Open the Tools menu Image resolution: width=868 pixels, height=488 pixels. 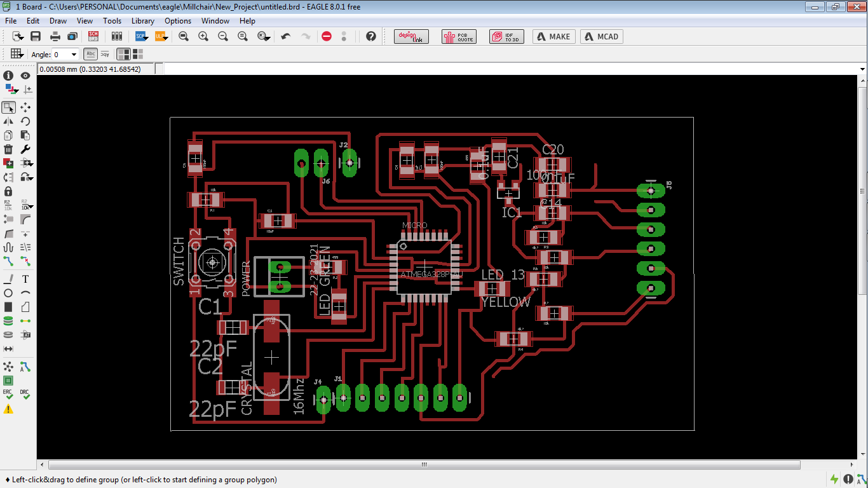112,21
